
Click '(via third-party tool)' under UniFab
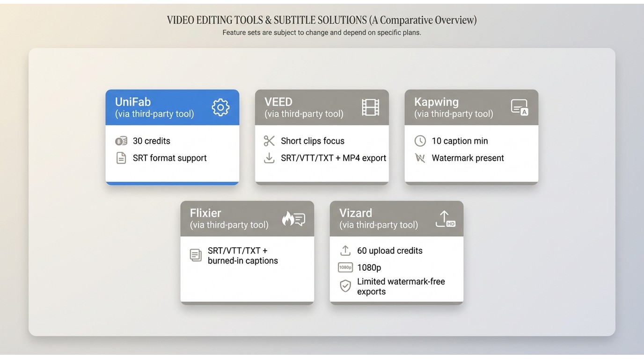(x=154, y=114)
